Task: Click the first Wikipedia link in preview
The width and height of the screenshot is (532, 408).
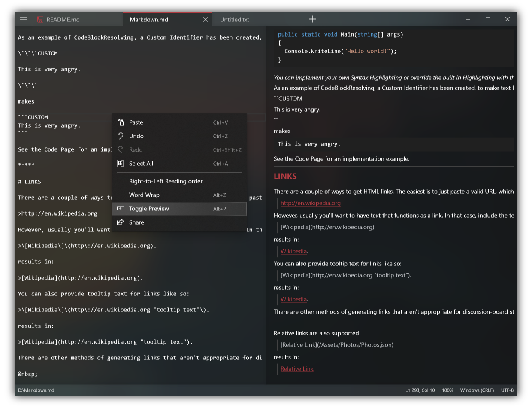Action: [x=293, y=251]
